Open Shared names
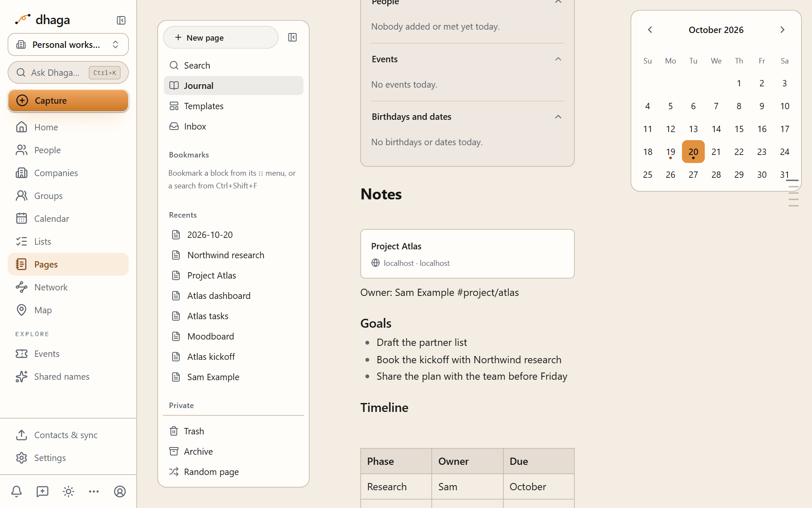Viewport: 812px width, 508px height. pos(68,376)
